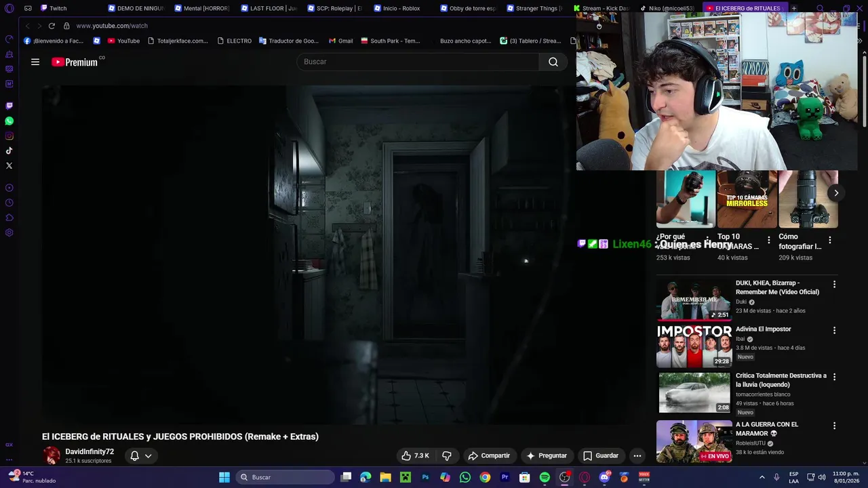Open the Facebook bookmark
Image resolution: width=868 pixels, height=488 pixels.
coord(54,41)
